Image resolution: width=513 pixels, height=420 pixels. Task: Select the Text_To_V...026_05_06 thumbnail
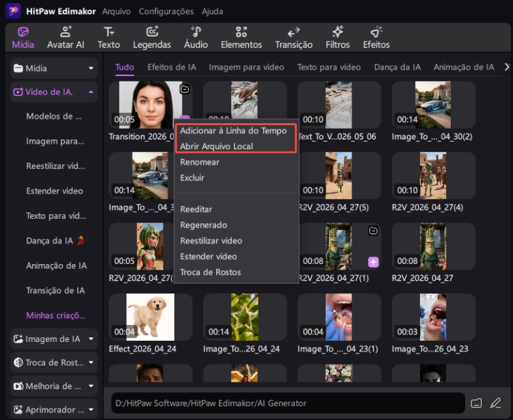coord(339,105)
